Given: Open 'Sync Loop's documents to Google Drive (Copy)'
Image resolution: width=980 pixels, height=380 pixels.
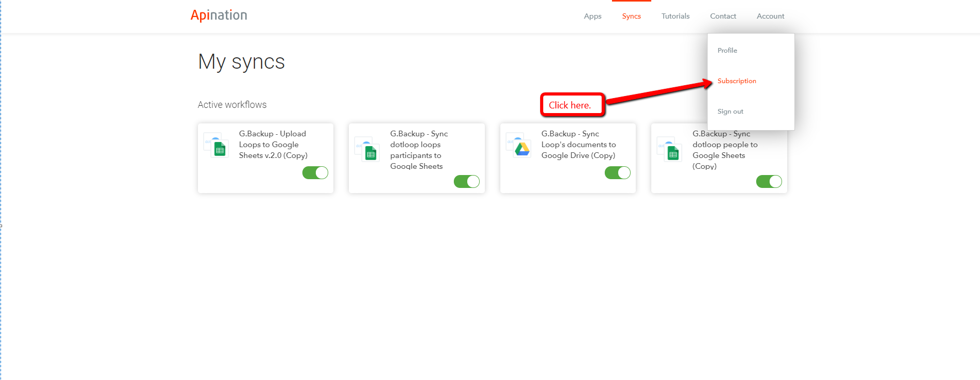Looking at the screenshot, I should point(578,145).
